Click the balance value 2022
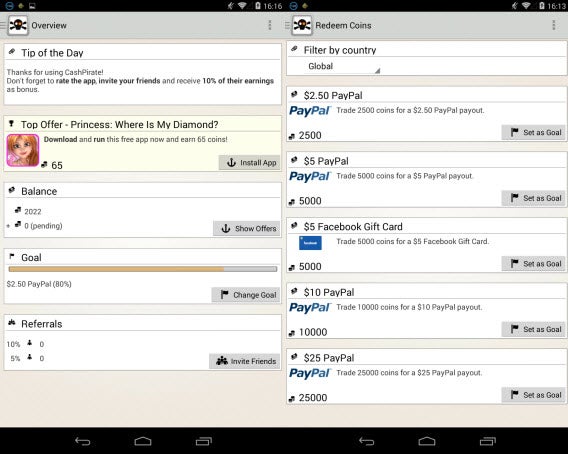The image size is (568, 454). pyautogui.click(x=33, y=211)
